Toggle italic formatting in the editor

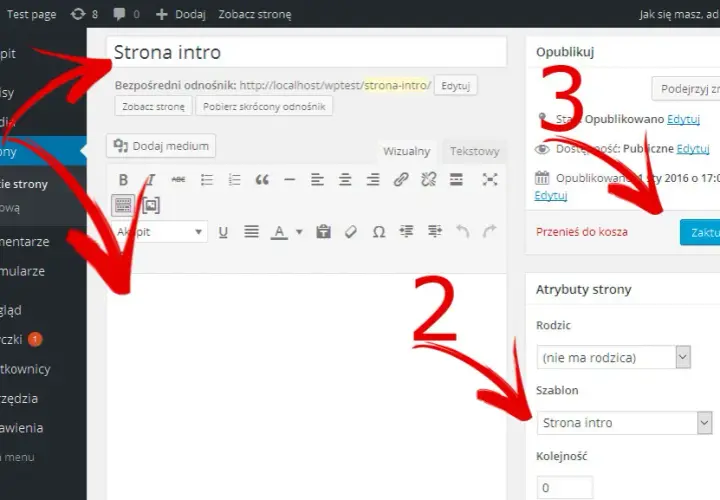(151, 180)
